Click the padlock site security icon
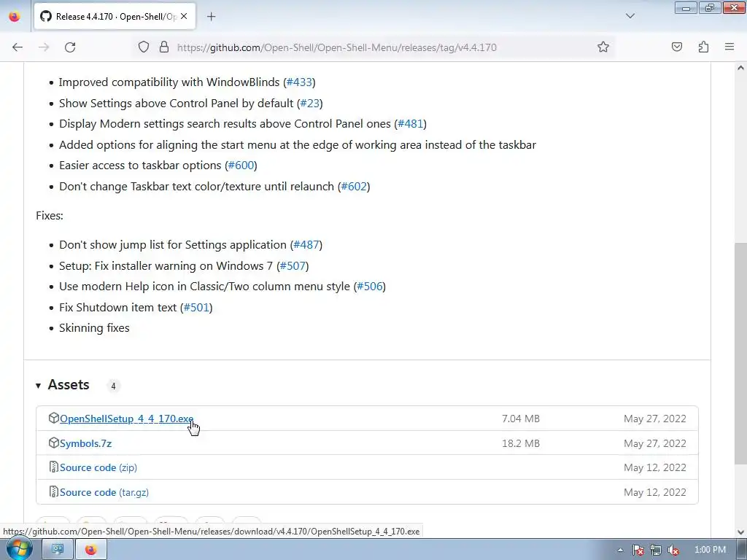Viewport: 747px width, 560px height. tap(164, 47)
